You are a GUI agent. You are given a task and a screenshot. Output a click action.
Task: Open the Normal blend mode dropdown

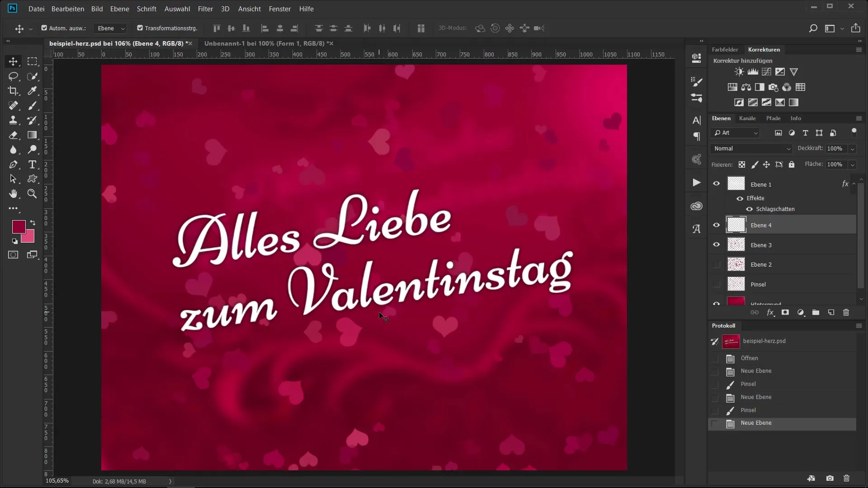(x=751, y=149)
